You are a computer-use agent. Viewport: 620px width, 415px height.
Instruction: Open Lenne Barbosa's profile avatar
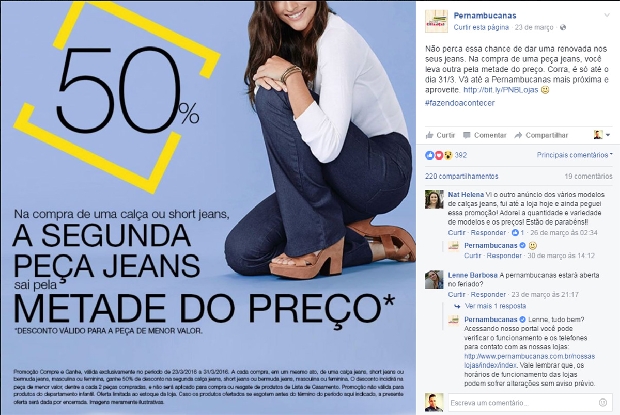coord(434,279)
